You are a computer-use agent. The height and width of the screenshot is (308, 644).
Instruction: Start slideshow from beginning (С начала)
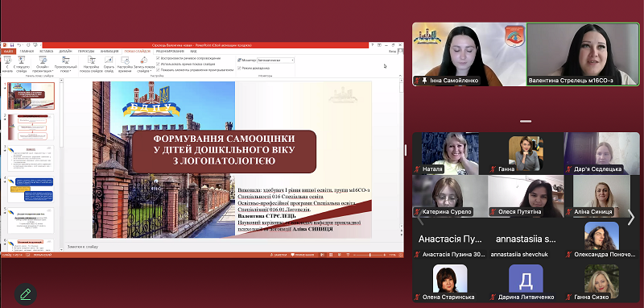point(7,65)
